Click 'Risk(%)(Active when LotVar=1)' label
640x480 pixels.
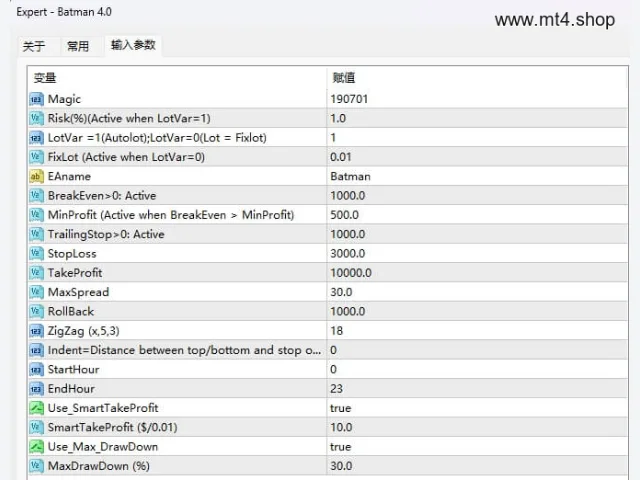129,118
